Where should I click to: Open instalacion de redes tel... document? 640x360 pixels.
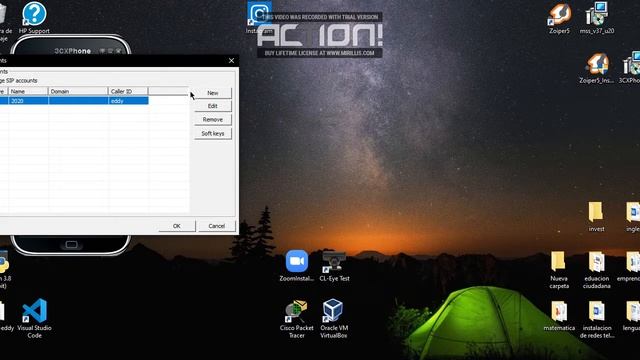[596, 320]
